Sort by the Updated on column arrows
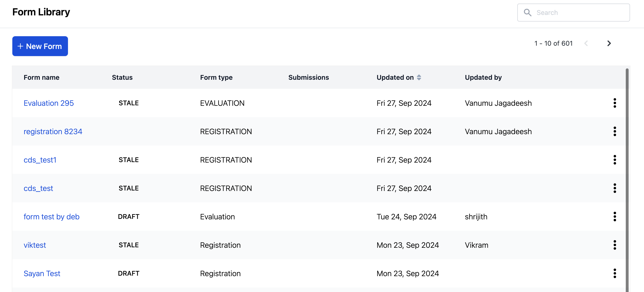 (419, 77)
